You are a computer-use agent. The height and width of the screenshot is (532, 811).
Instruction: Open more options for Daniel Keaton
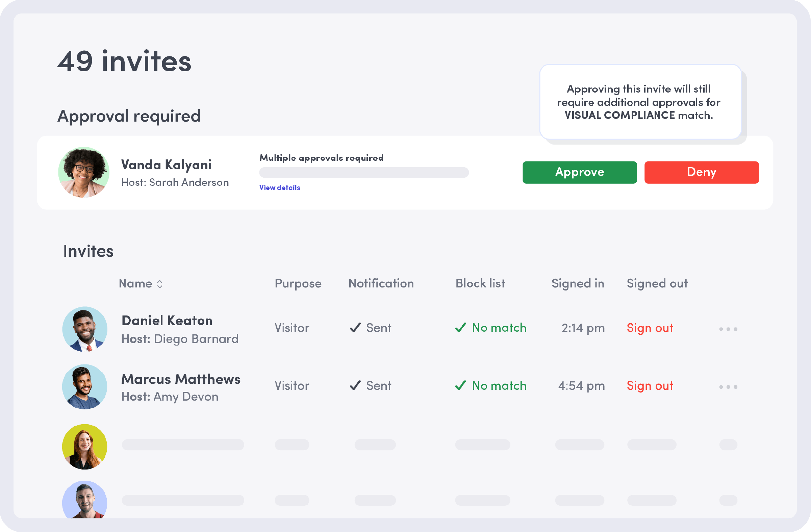click(728, 329)
